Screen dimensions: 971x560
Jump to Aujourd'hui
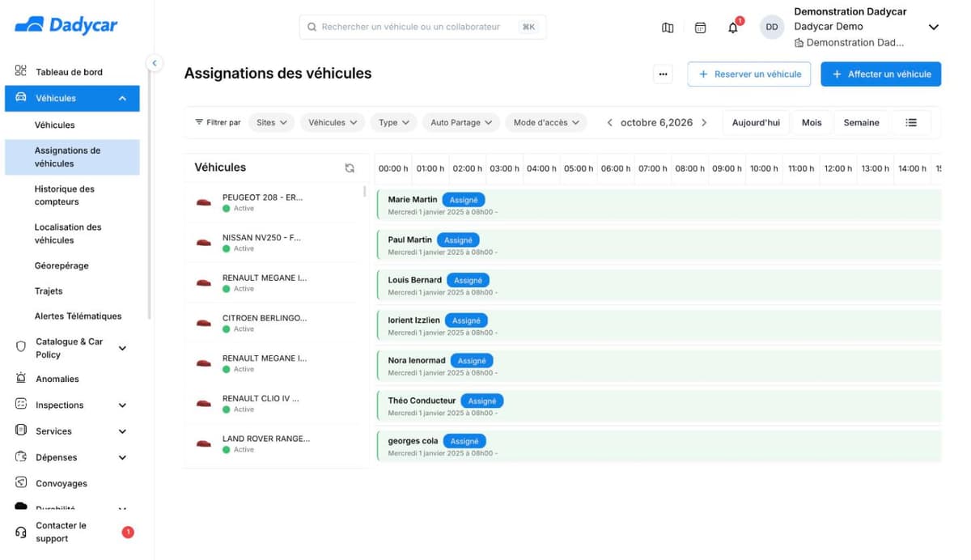coord(756,123)
